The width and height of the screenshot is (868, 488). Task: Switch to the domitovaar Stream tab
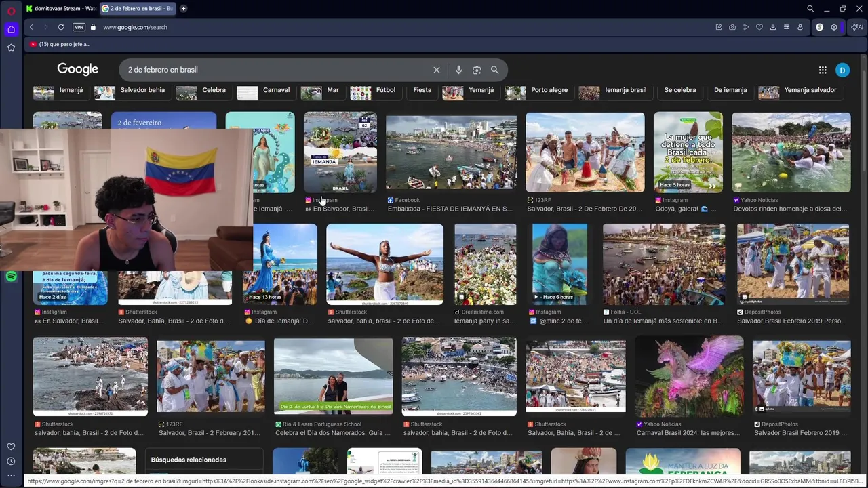click(61, 9)
